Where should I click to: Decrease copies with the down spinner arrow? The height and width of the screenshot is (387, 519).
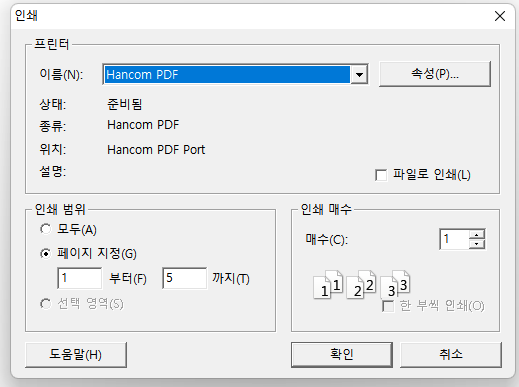(x=477, y=244)
